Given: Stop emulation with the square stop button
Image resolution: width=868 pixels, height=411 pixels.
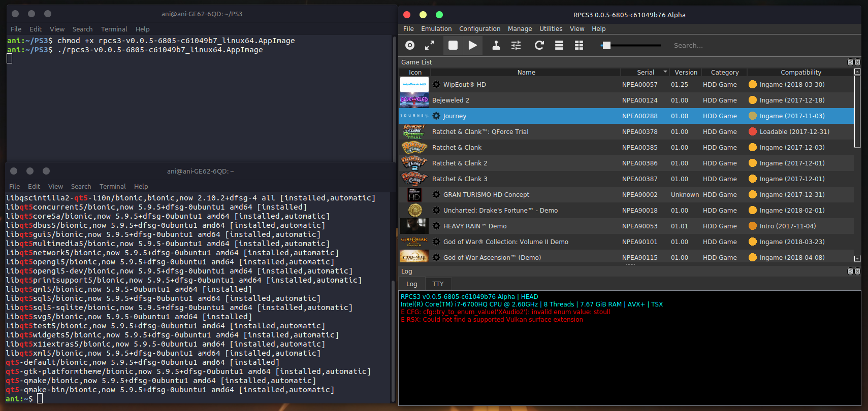Looking at the screenshot, I should pos(453,45).
